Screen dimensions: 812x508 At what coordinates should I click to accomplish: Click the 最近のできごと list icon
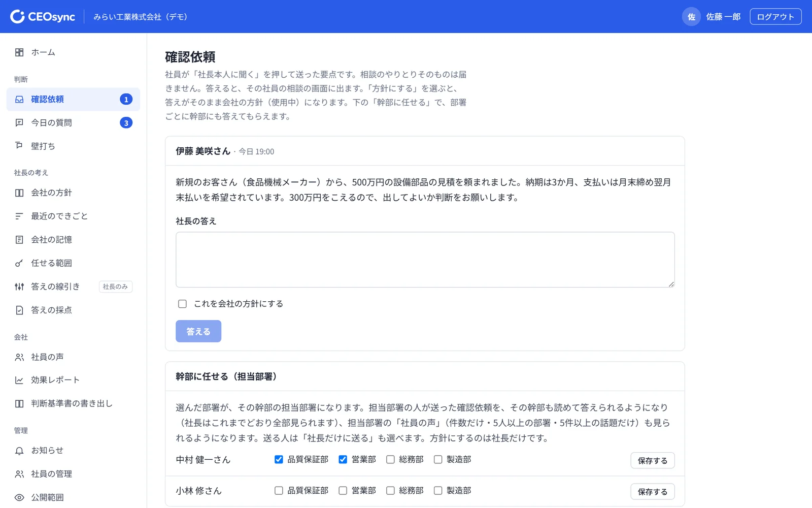click(19, 216)
